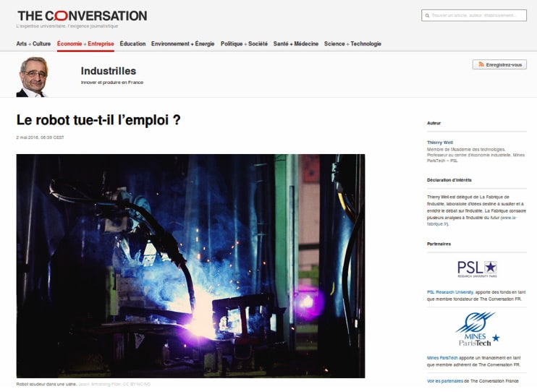Screen dimensions: 537x392
Task: Click the magnifier icon in search box
Action: [427, 15]
